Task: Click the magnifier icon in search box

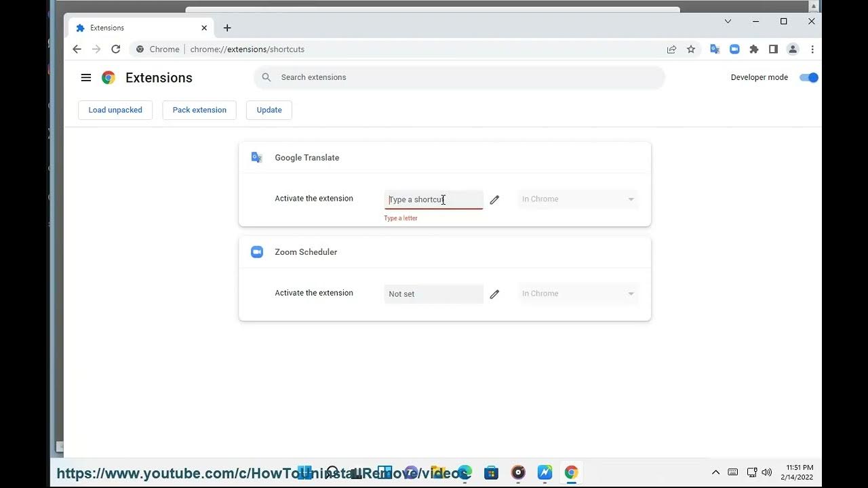Action: click(267, 77)
